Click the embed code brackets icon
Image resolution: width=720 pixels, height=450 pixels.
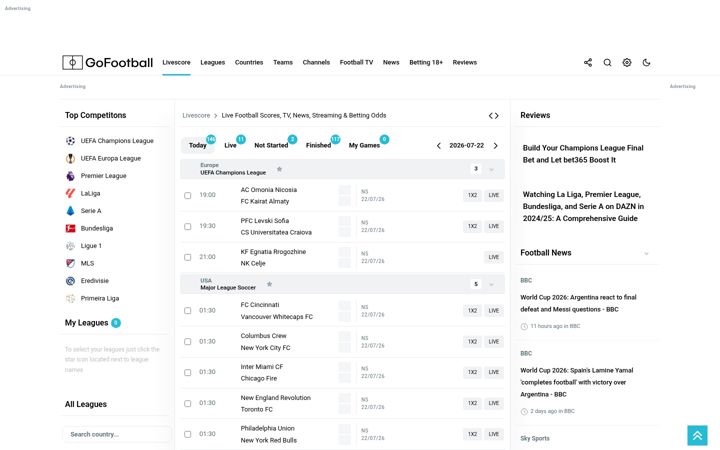pyautogui.click(x=494, y=116)
